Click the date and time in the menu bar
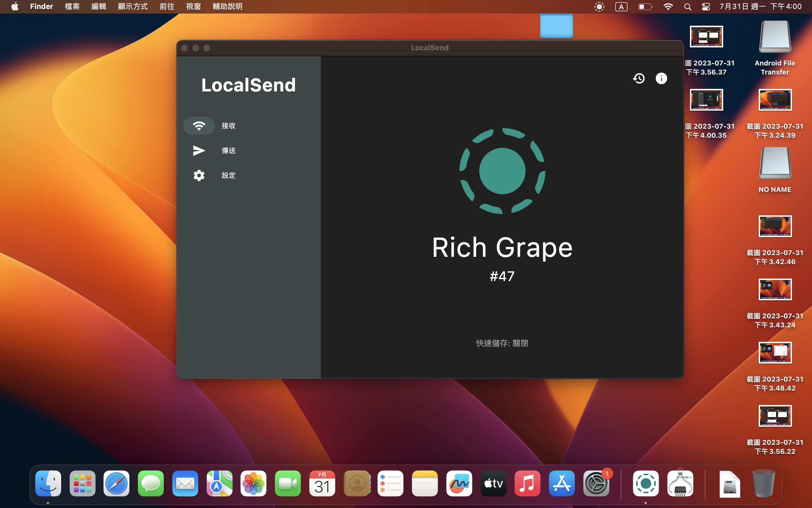Image resolution: width=812 pixels, height=508 pixels. tap(760, 6)
